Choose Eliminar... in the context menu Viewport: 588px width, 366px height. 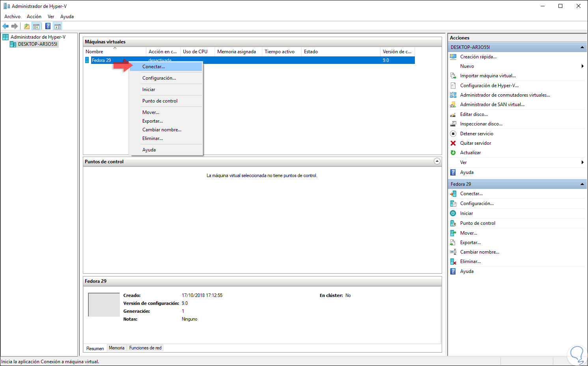point(166,138)
